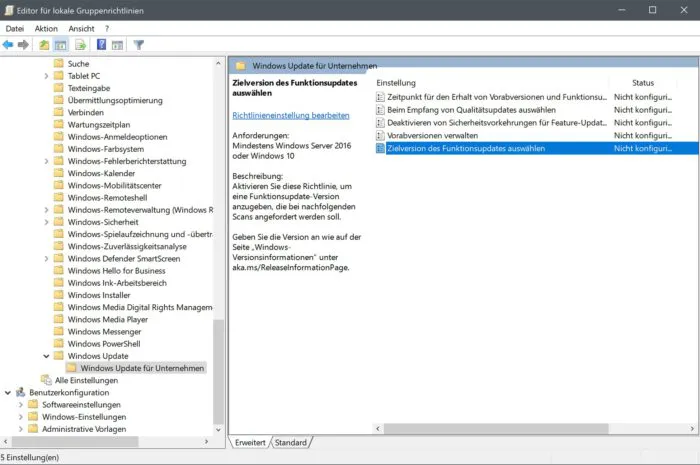The height and width of the screenshot is (465, 700).
Task: Open the ? help menu
Action: [x=107, y=29]
